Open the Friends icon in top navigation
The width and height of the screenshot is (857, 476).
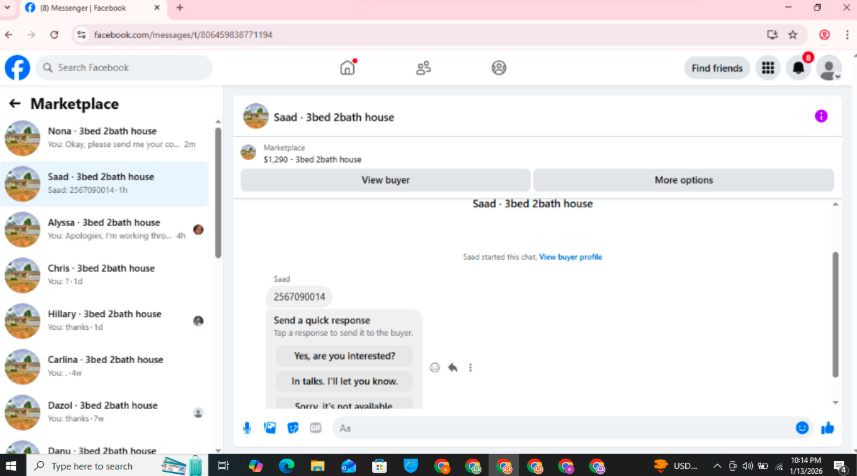pos(423,68)
